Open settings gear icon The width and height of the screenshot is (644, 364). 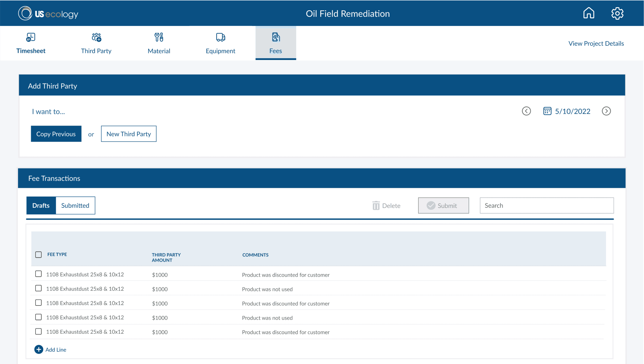(617, 13)
